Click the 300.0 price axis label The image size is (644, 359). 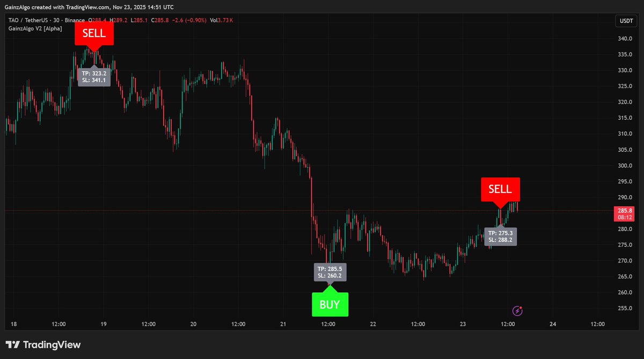[626, 166]
